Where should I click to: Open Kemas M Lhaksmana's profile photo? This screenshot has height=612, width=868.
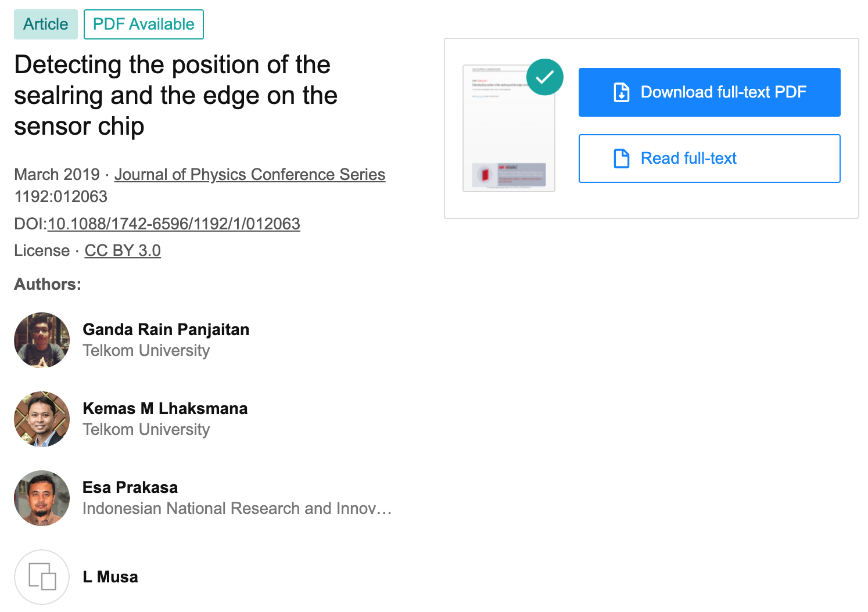(x=42, y=419)
